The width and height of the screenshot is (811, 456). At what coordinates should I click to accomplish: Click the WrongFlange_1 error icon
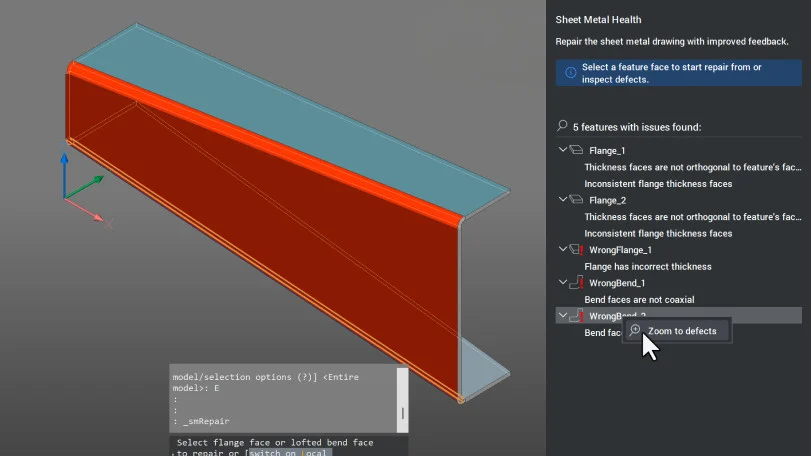click(x=577, y=250)
